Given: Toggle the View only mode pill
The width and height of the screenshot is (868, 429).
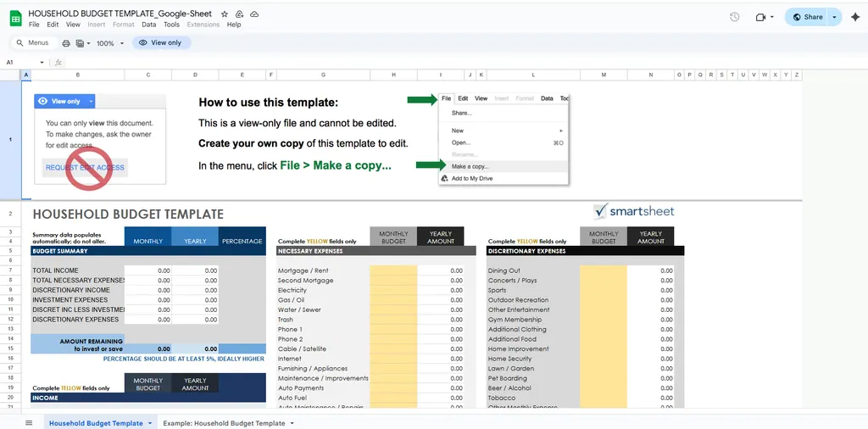Looking at the screenshot, I should (x=160, y=43).
